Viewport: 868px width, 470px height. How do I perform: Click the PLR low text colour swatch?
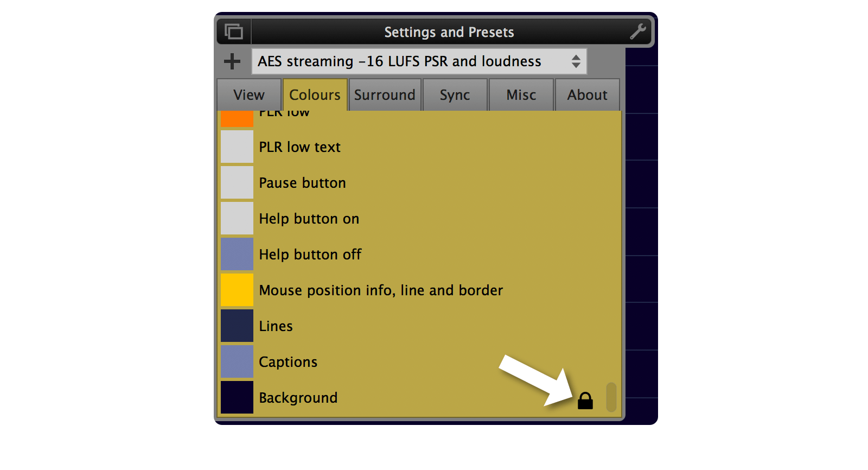pyautogui.click(x=237, y=147)
